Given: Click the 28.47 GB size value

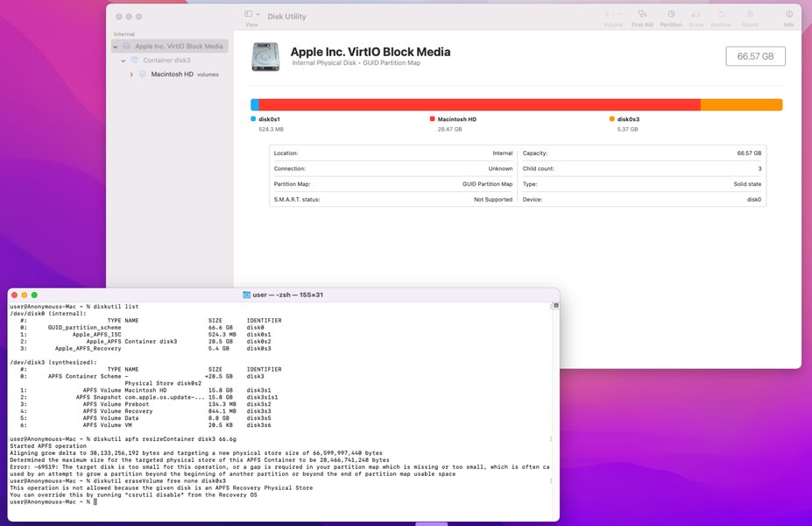Looking at the screenshot, I should click(x=449, y=130).
